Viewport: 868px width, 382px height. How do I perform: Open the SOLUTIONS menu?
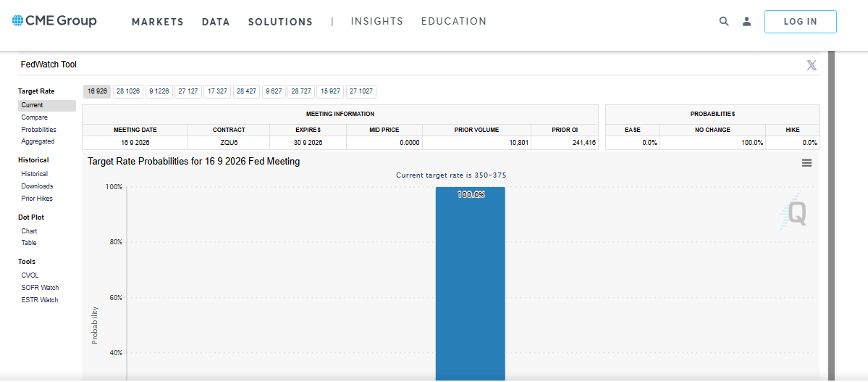tap(281, 22)
